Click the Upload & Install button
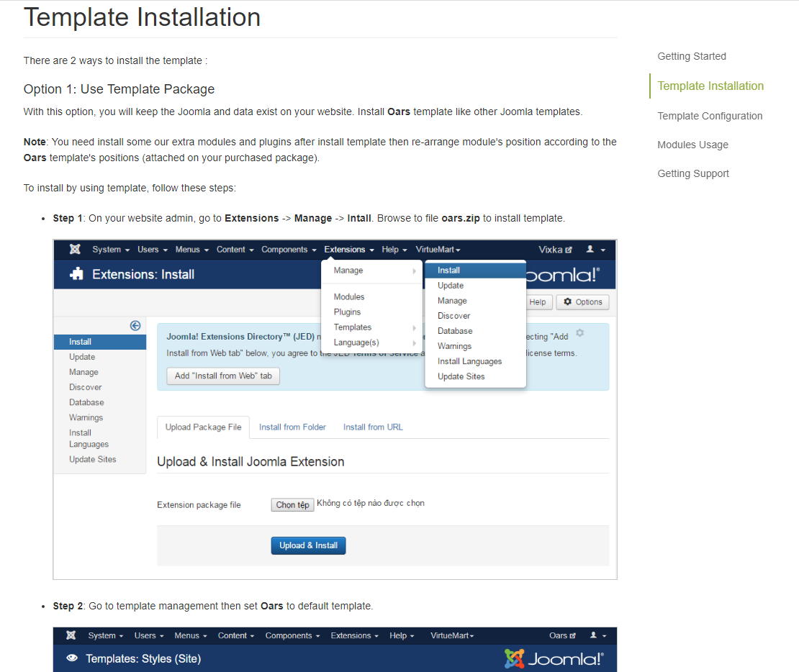The height and width of the screenshot is (672, 799). tap(308, 545)
